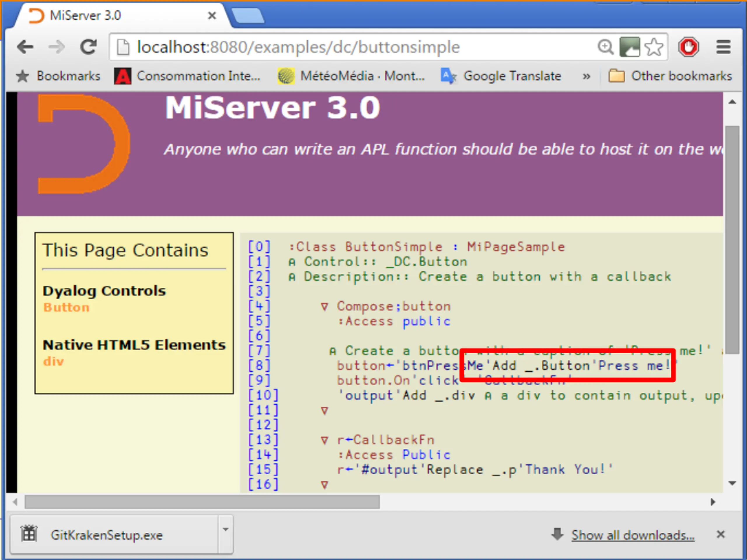Click the orange Dyalog logo
The width and height of the screenshot is (747, 560).
(84, 144)
